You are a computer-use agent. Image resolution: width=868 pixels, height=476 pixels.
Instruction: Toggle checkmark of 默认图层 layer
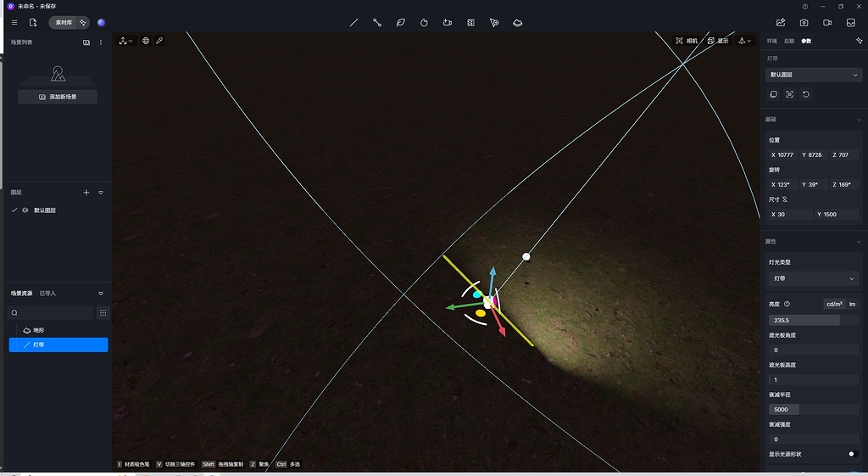click(x=14, y=210)
